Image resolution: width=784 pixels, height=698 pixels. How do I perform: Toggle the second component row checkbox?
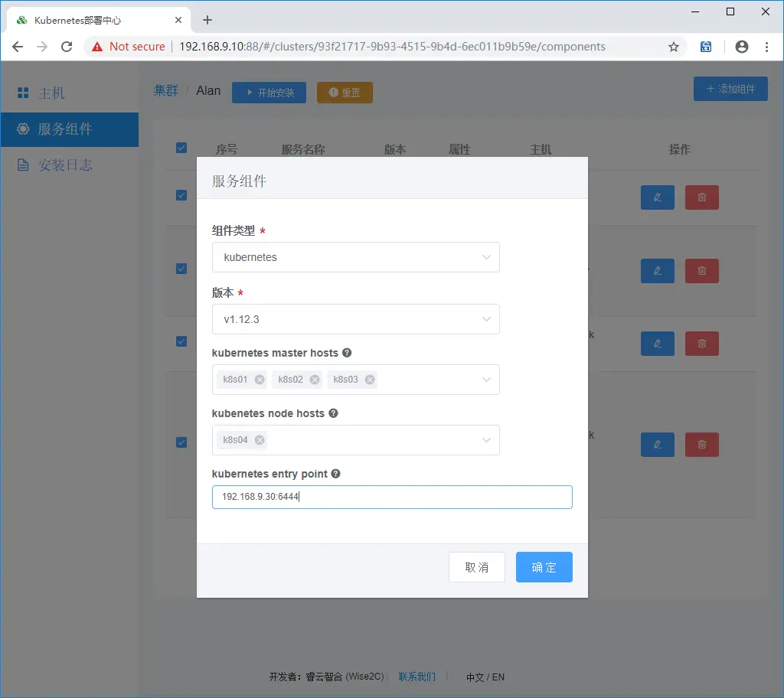[181, 269]
